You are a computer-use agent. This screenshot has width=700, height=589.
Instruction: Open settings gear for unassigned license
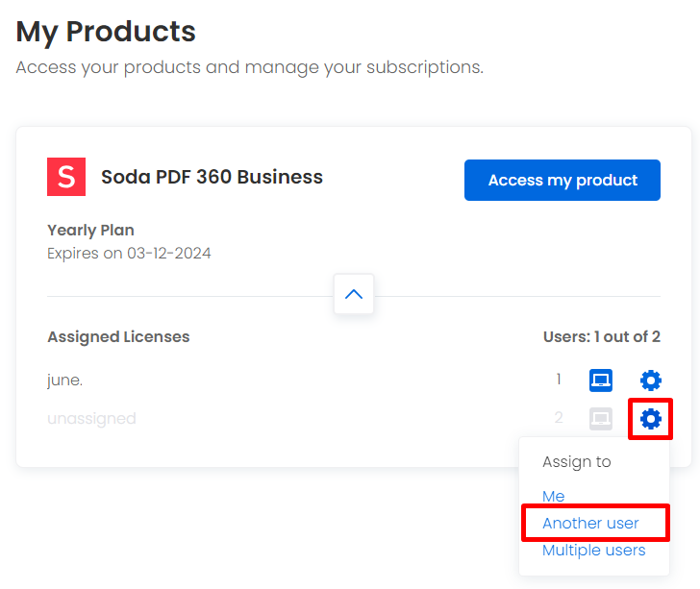pos(650,419)
